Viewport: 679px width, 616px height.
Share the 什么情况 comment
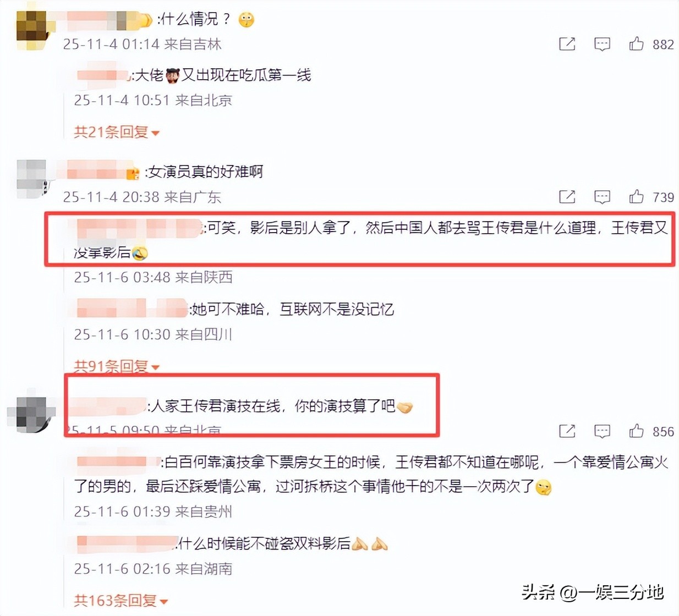[567, 44]
